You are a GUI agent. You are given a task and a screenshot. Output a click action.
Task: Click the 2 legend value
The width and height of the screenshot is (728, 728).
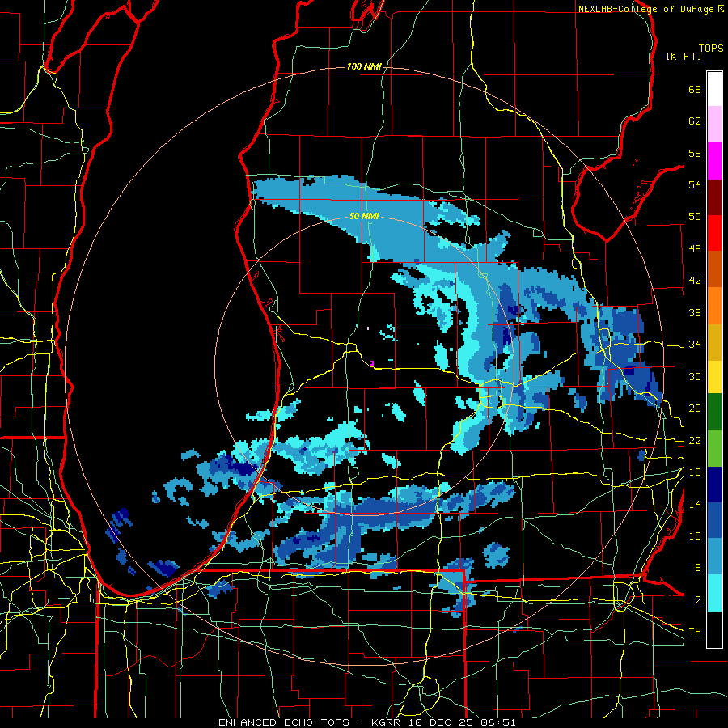[698, 600]
